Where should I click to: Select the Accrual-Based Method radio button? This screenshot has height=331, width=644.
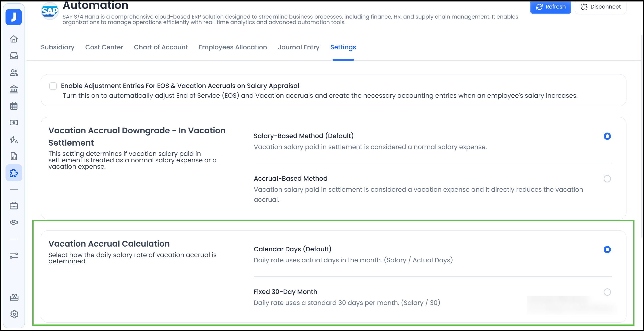[607, 179]
